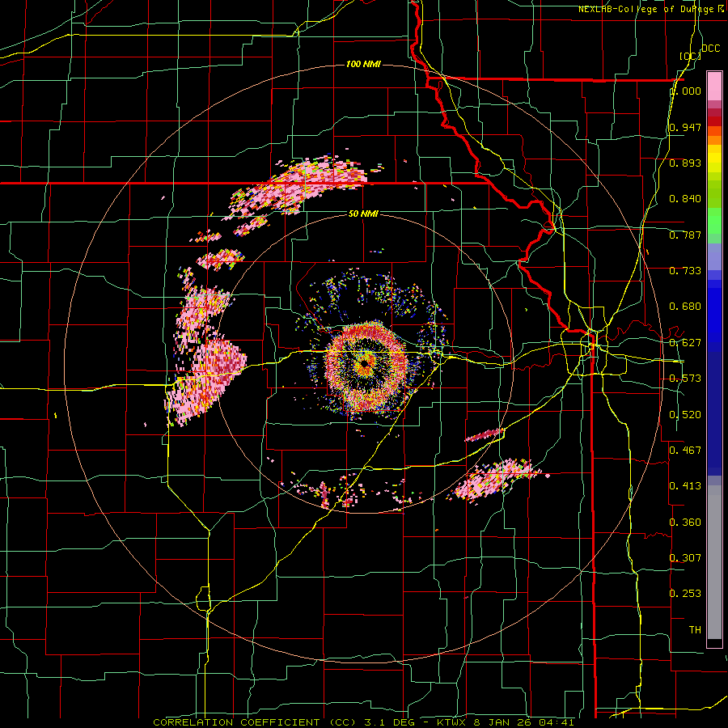Click the 0.840 scale value
This screenshot has height=728, width=728.
point(685,199)
